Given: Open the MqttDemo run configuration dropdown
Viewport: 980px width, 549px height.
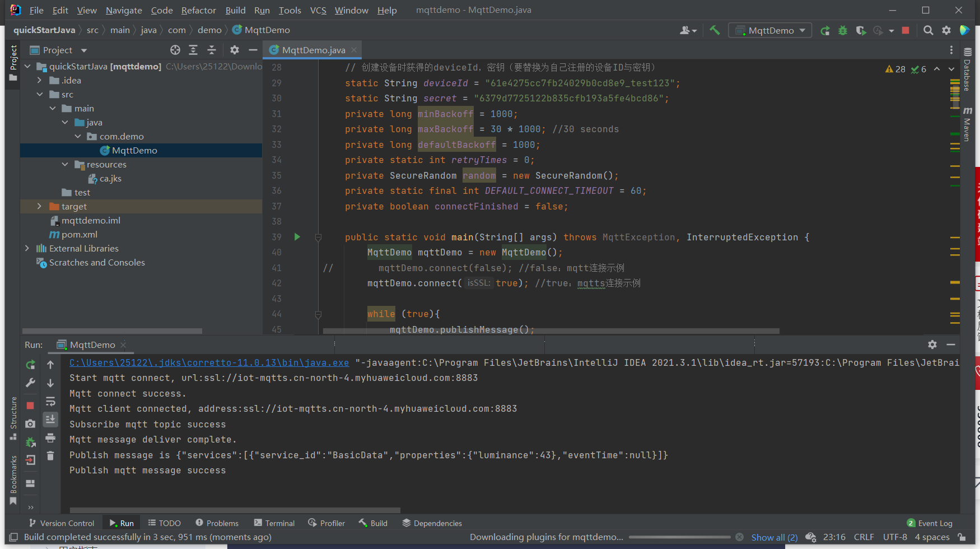Looking at the screenshot, I should pos(770,30).
